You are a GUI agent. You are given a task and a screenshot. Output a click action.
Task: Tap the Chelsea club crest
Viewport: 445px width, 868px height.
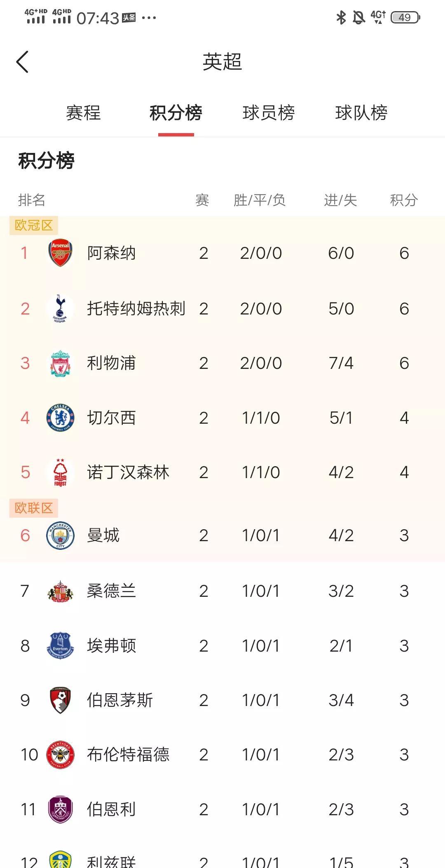pos(60,418)
